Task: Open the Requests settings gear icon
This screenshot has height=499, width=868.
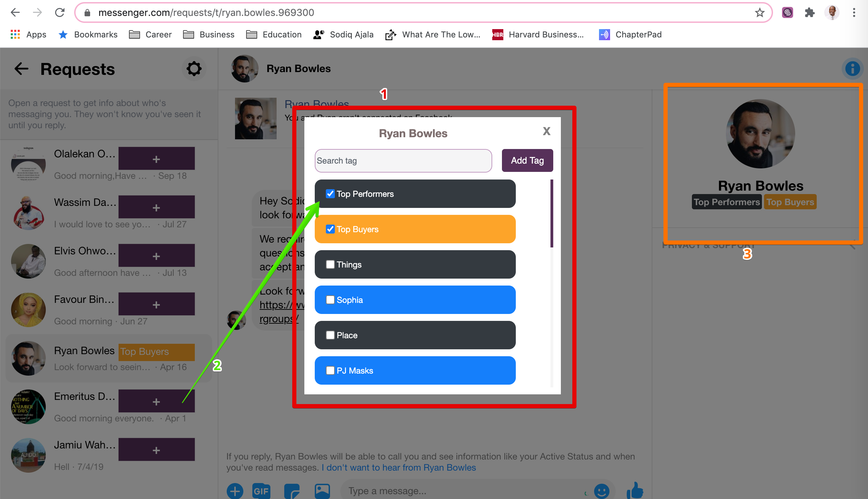Action: pos(194,69)
